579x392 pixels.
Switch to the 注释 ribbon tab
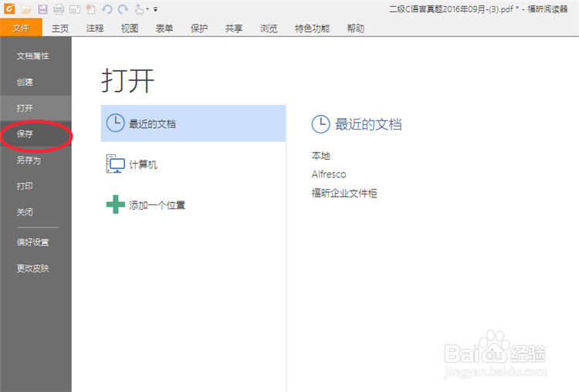tap(95, 29)
